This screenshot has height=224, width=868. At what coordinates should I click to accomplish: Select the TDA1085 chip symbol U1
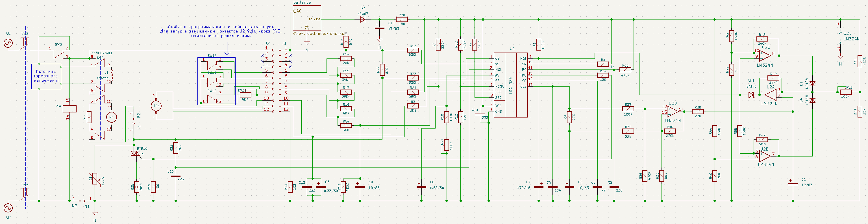[x=510, y=85]
